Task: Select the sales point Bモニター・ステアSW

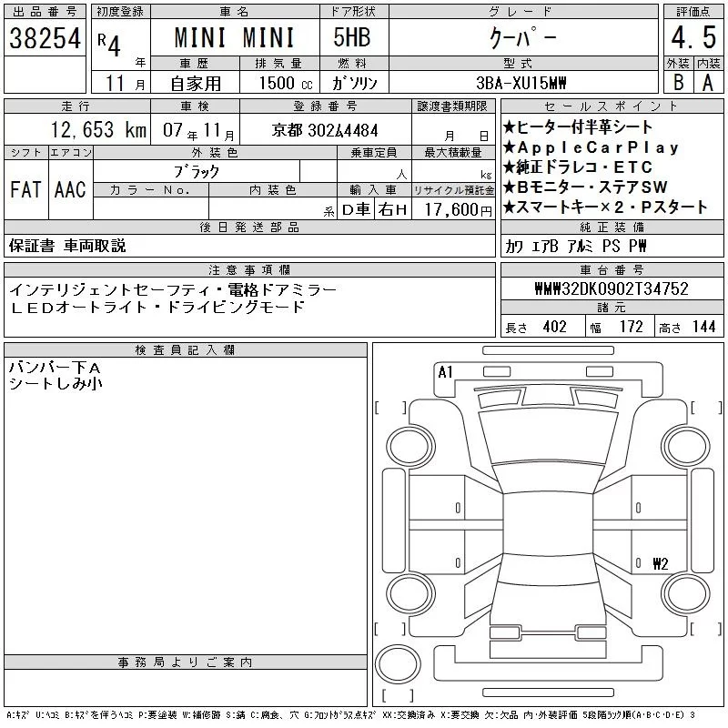Action: pos(585,187)
